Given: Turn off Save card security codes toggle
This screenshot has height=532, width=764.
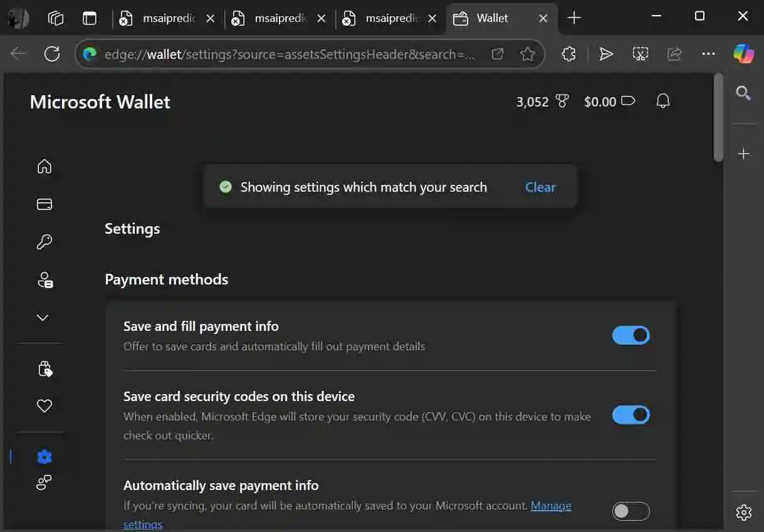Looking at the screenshot, I should tap(631, 415).
